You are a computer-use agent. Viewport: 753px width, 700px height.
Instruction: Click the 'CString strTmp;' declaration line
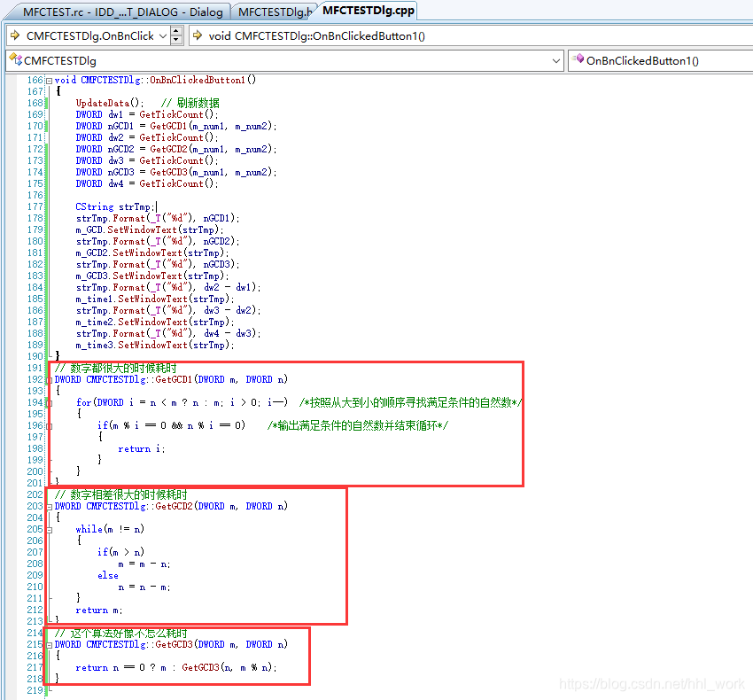pos(115,206)
